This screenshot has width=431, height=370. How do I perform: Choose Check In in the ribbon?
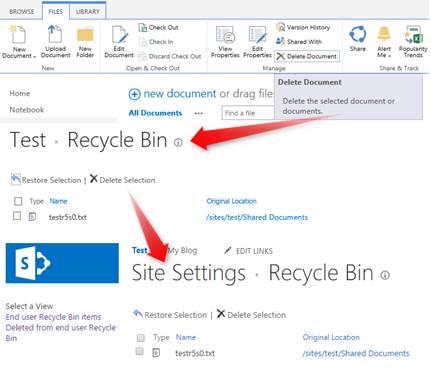(x=156, y=42)
